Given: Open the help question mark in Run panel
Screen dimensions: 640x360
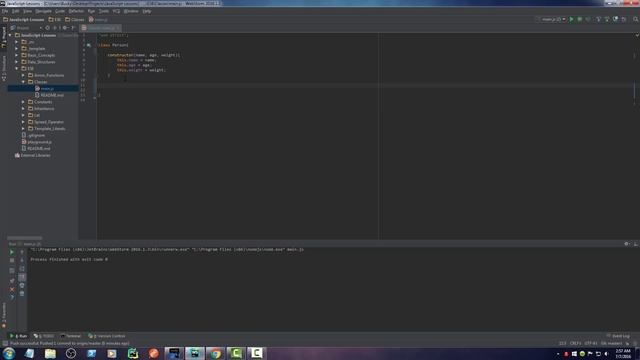Looking at the screenshot, I should point(12,298).
